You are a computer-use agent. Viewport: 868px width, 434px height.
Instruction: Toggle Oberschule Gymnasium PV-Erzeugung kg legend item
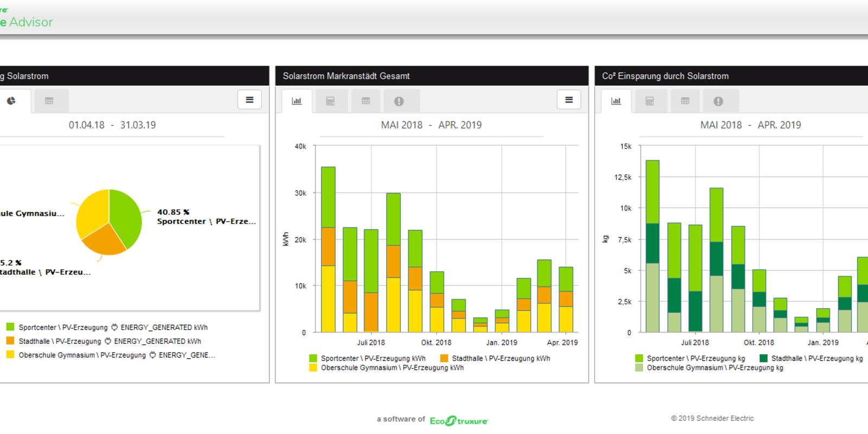click(709, 368)
